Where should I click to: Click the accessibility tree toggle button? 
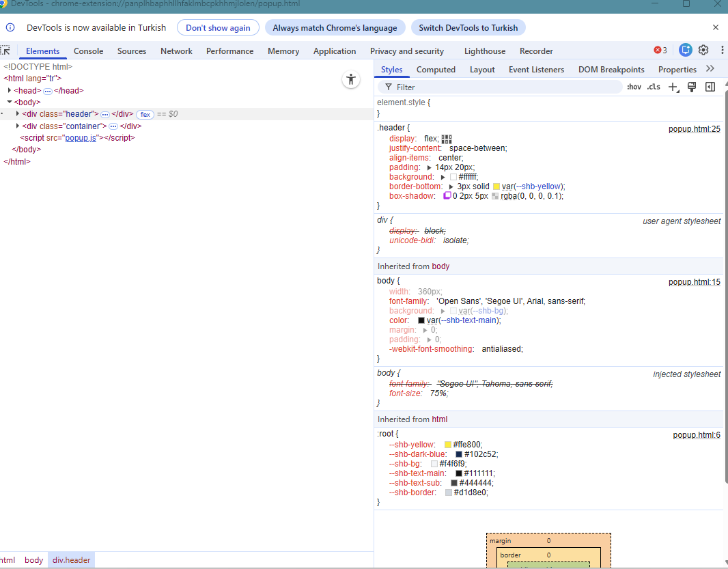coord(351,79)
